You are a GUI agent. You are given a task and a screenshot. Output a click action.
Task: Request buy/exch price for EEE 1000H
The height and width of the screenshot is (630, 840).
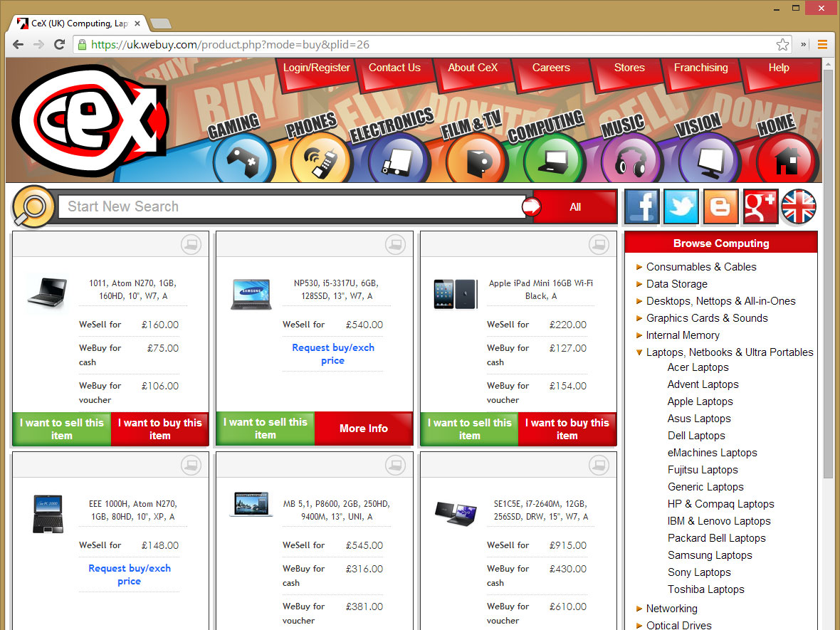[129, 574]
